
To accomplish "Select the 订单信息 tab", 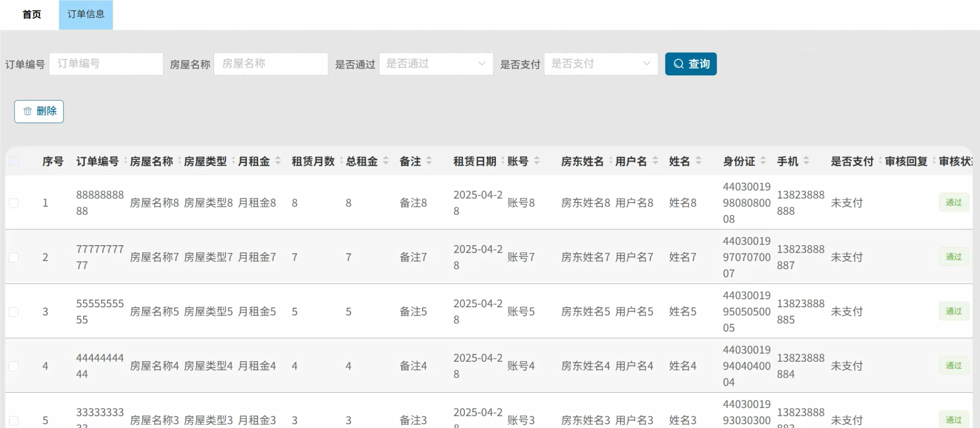I will 85,15.
